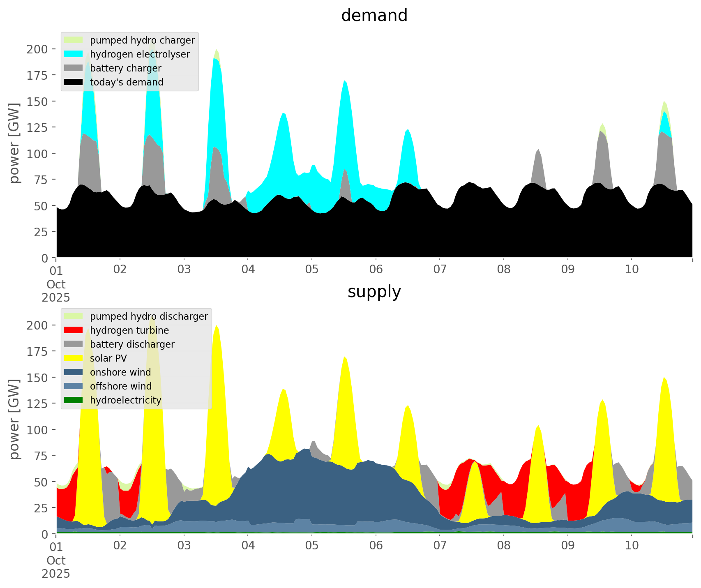
Task: Click the cyan hydrogen electrolyser legend swatch
Action: click(x=74, y=54)
